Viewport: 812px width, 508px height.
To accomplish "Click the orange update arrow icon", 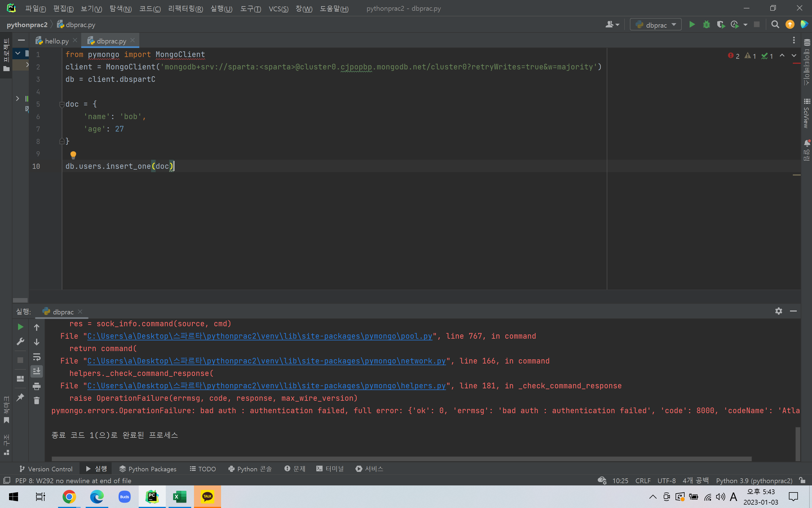I will (x=790, y=25).
